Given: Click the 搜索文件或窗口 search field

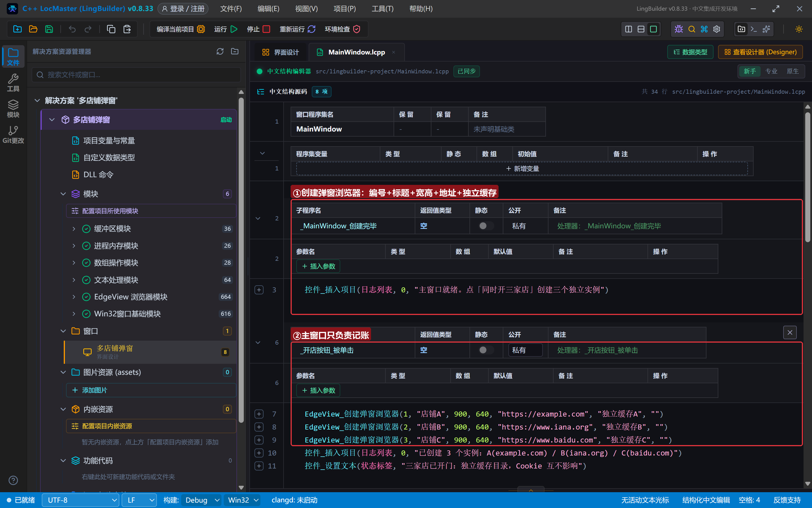Looking at the screenshot, I should pos(136,75).
